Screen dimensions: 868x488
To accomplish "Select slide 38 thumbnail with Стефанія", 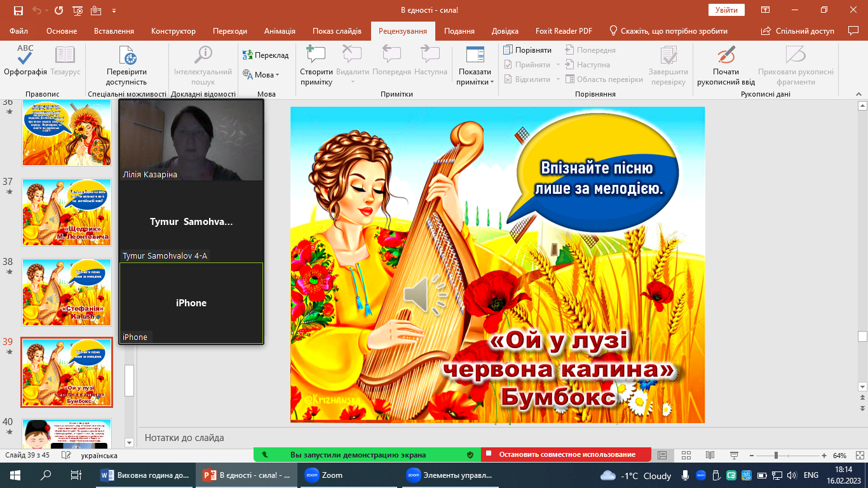I will [67, 292].
